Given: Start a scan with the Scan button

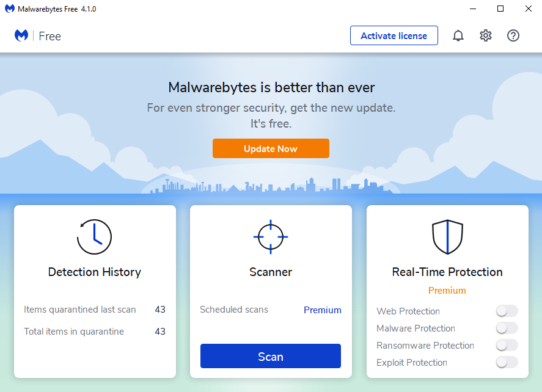Looking at the screenshot, I should click(x=270, y=357).
